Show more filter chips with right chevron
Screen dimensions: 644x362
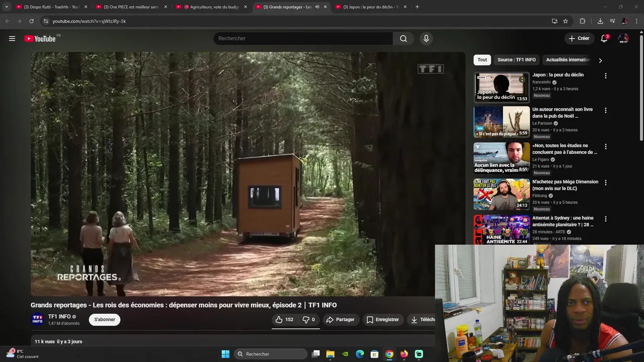600,60
